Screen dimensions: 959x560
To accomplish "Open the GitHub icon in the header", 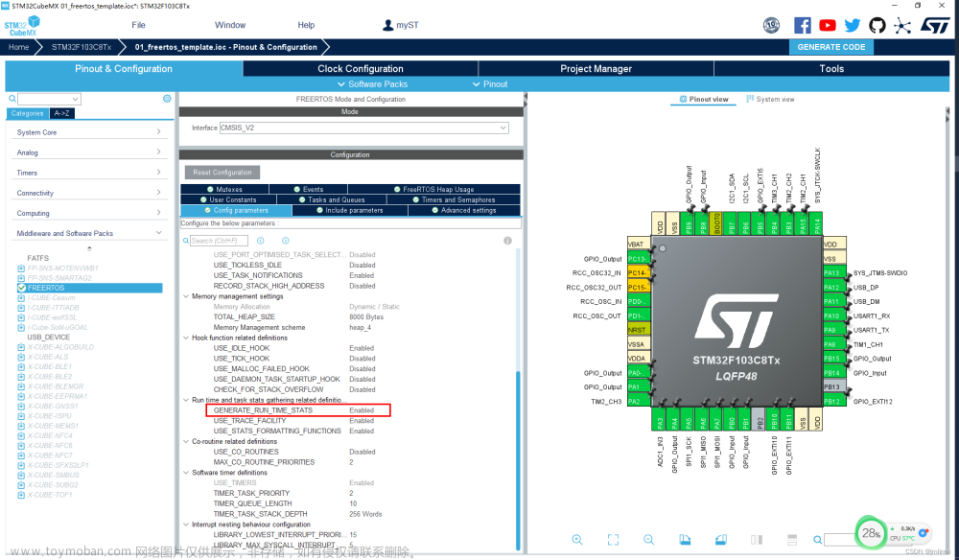I will (877, 25).
